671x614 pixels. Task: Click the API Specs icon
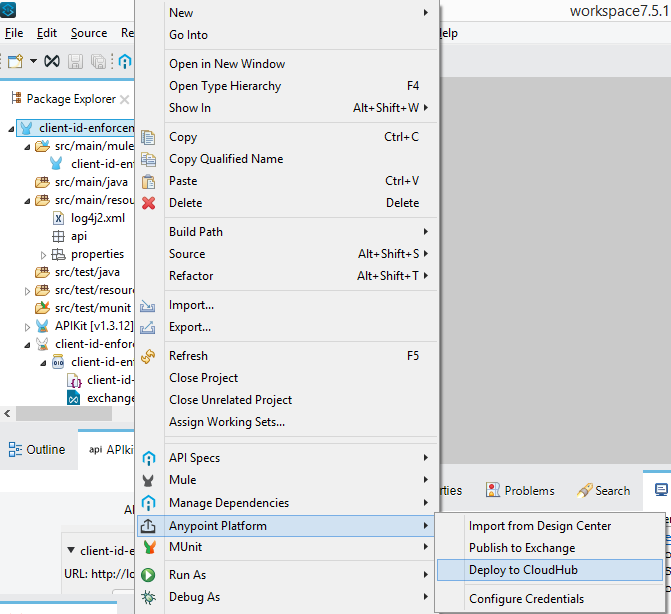coord(148,458)
